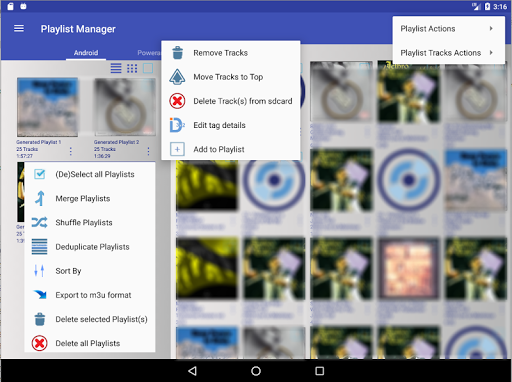Screen dimensions: 512x382
Task: Switch to grid view layout
Action: pyautogui.click(x=132, y=68)
